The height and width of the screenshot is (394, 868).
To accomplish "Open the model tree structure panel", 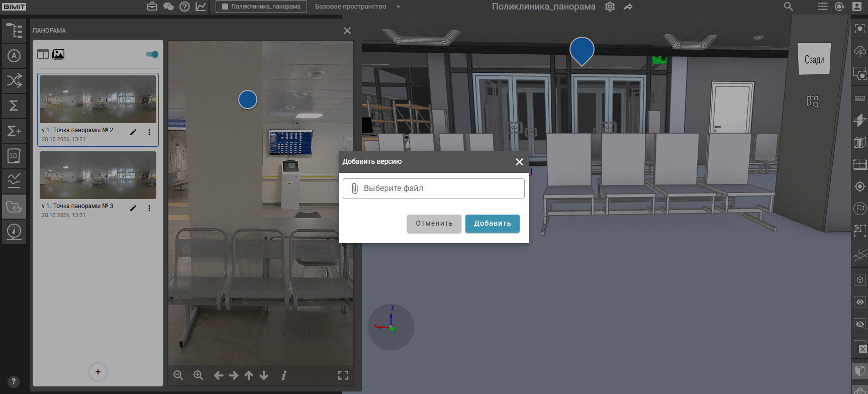I will click(x=14, y=31).
